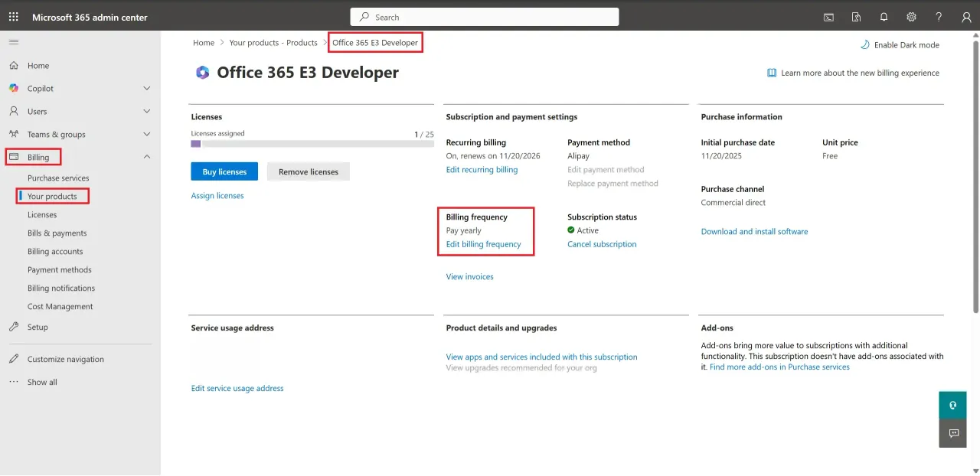Click the moon icon for Dark mode
Image resolution: width=980 pixels, height=476 pixels.
click(x=865, y=44)
